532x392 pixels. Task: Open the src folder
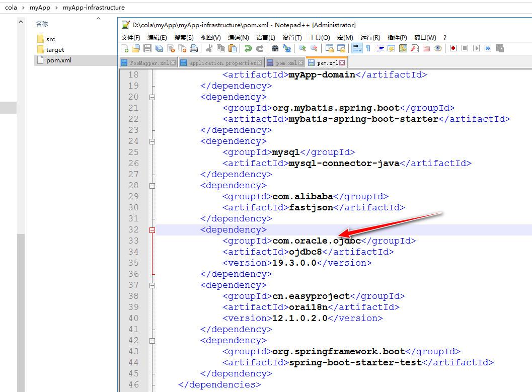click(50, 39)
